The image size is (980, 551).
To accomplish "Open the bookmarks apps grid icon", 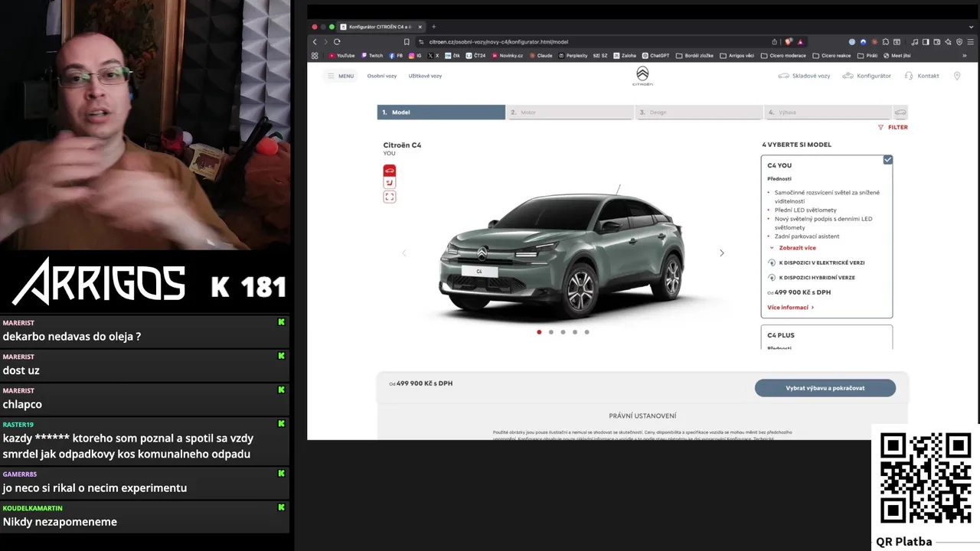I will pos(315,55).
